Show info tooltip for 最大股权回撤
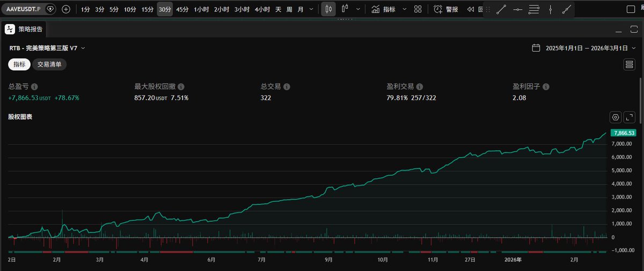 (x=181, y=86)
